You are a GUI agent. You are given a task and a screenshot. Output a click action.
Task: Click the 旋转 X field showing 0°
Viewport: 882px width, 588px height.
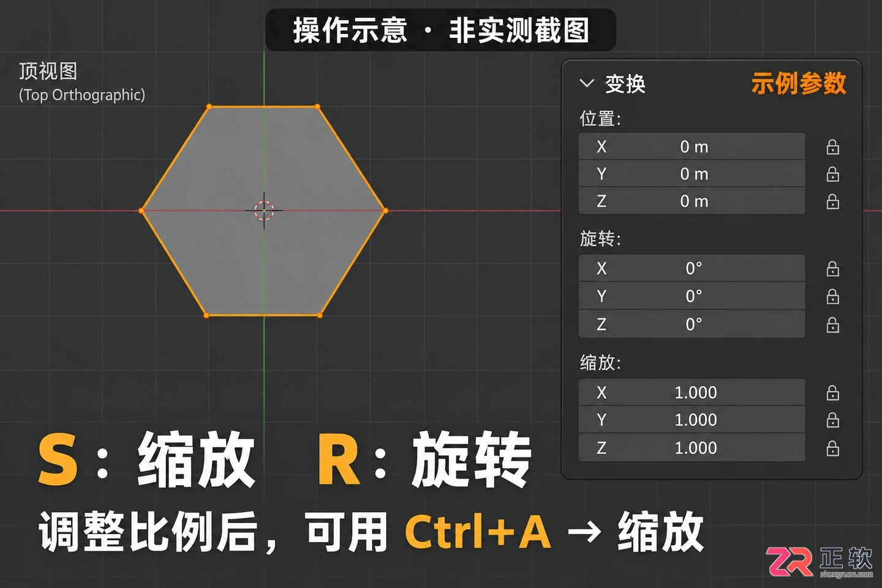692,268
